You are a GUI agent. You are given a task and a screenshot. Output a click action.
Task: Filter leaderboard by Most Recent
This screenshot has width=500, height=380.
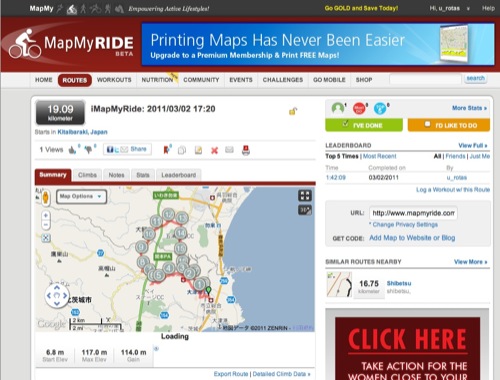[x=380, y=156]
